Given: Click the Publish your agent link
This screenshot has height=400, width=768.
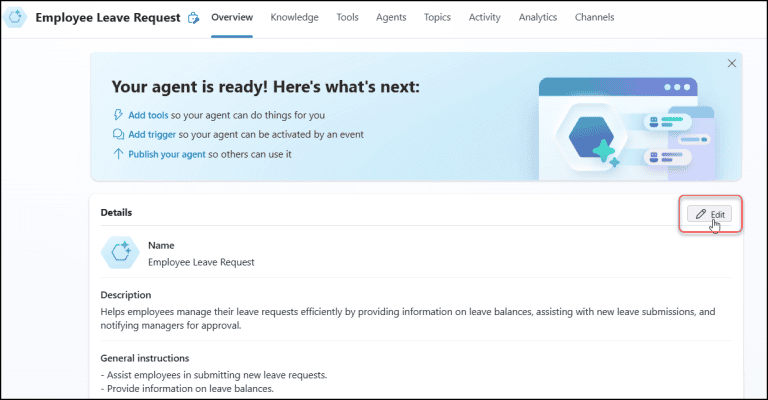Looking at the screenshot, I should coord(167,154).
